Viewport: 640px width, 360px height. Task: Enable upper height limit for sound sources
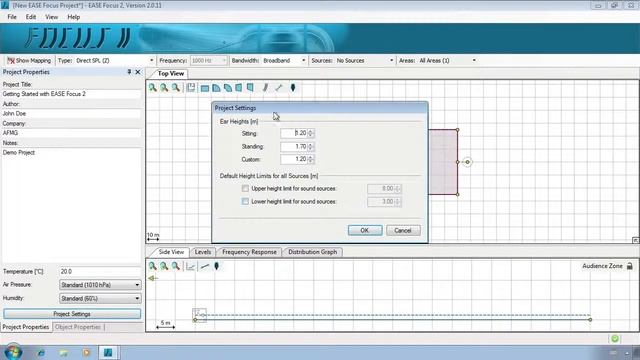tap(245, 189)
